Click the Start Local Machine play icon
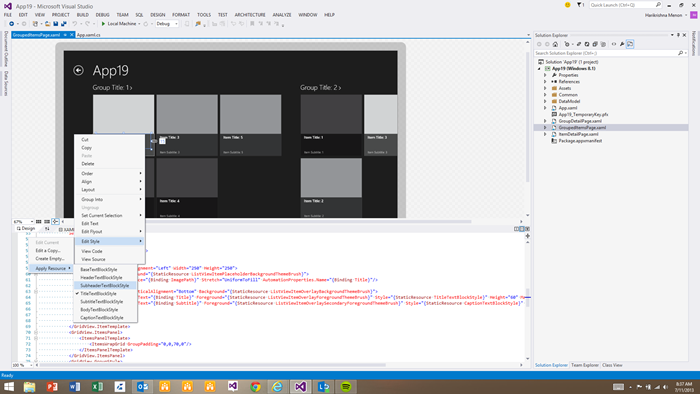 click(103, 24)
